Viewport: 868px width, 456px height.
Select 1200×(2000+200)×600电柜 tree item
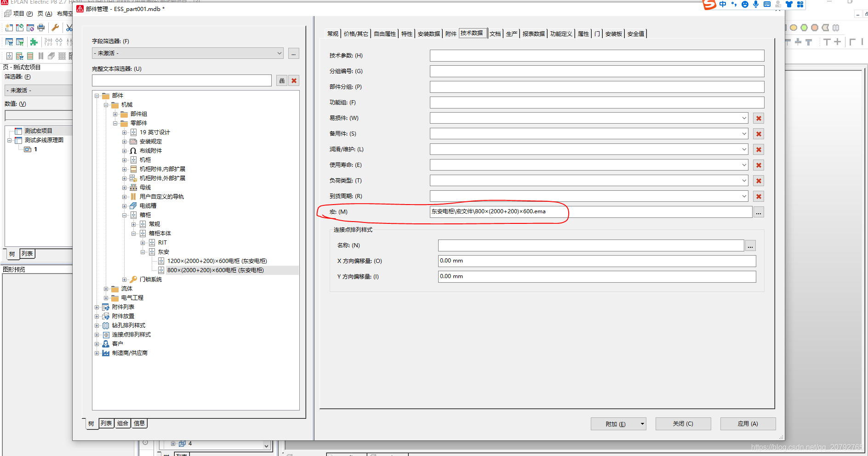point(217,261)
